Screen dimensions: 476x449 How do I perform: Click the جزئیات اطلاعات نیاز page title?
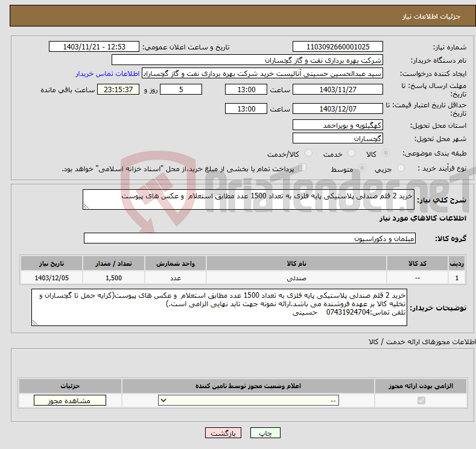pyautogui.click(x=431, y=16)
